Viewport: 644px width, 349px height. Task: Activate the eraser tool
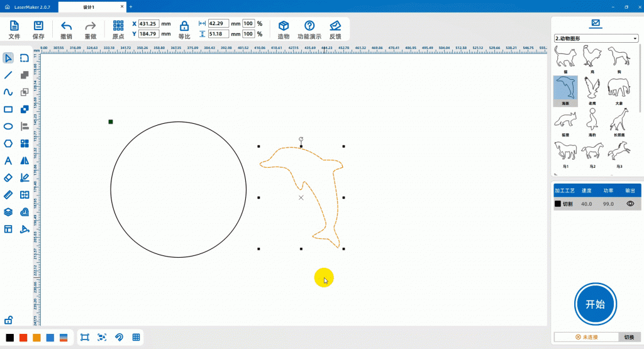click(8, 178)
